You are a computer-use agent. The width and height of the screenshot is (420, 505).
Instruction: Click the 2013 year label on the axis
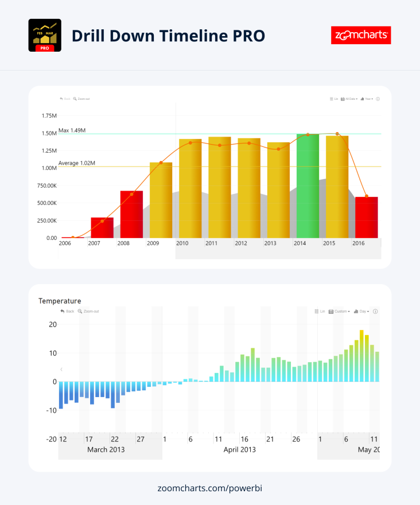pyautogui.click(x=270, y=243)
